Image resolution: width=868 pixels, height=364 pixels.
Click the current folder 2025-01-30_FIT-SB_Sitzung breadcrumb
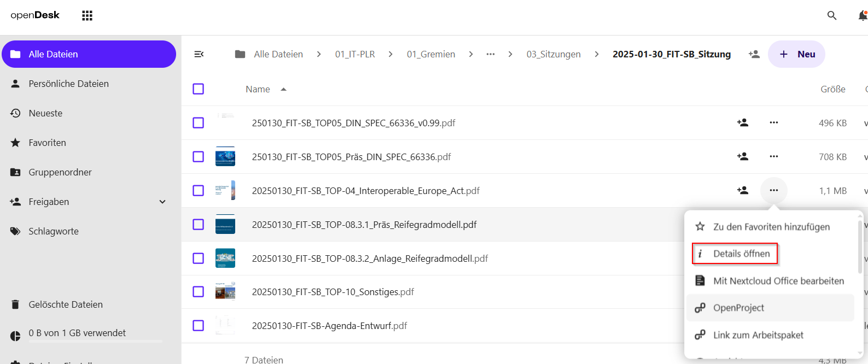(x=672, y=54)
